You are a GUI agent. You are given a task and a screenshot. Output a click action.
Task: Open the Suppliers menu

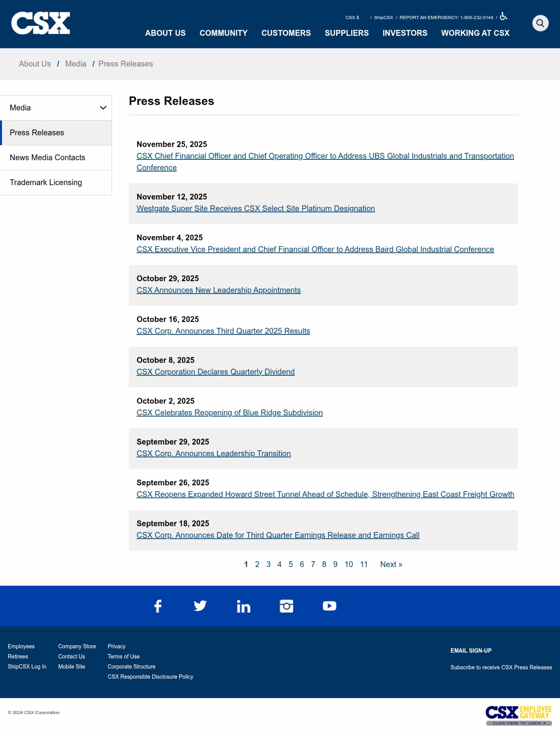tap(347, 33)
